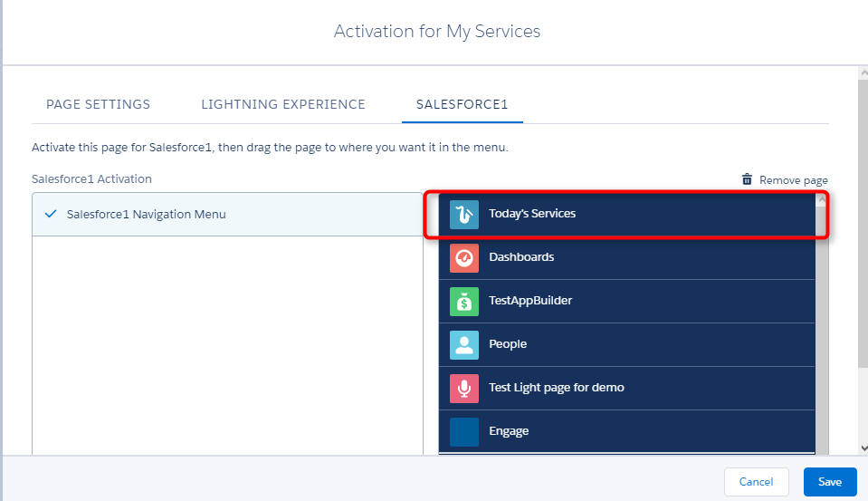Click the Dashboards gauge icon
The height and width of the screenshot is (501, 868).
point(464,257)
